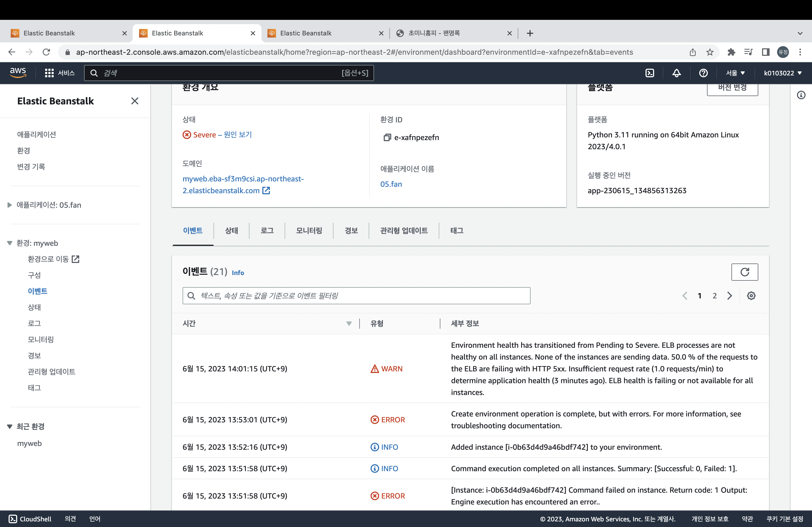The width and height of the screenshot is (812, 527).
Task: Open 쿠키 기본 설정 in the footer
Action: [x=785, y=519]
